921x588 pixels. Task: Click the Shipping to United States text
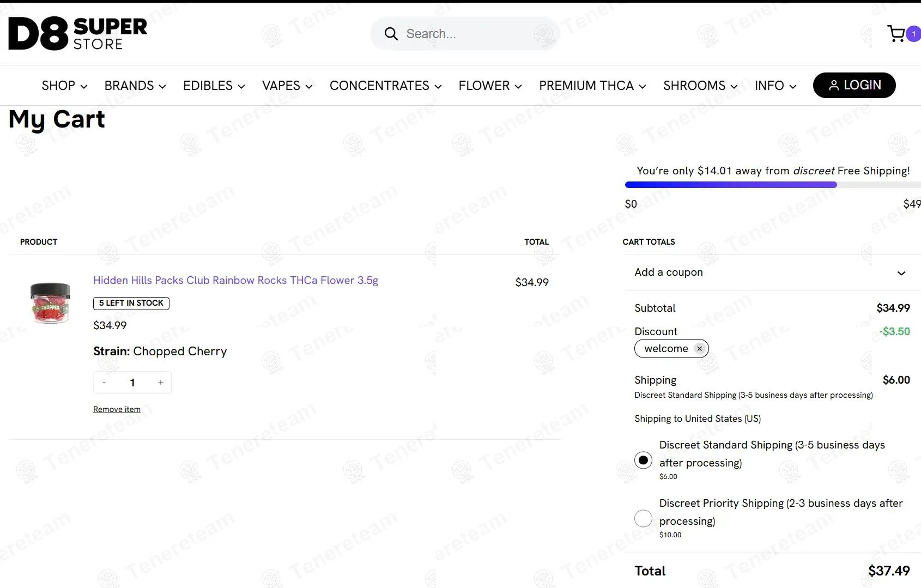coord(698,419)
